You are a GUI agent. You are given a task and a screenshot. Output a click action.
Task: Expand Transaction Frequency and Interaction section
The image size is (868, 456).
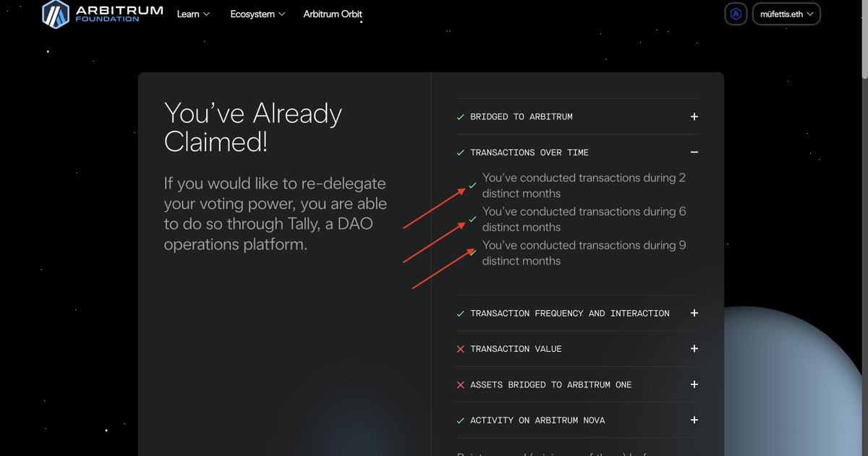click(x=694, y=313)
